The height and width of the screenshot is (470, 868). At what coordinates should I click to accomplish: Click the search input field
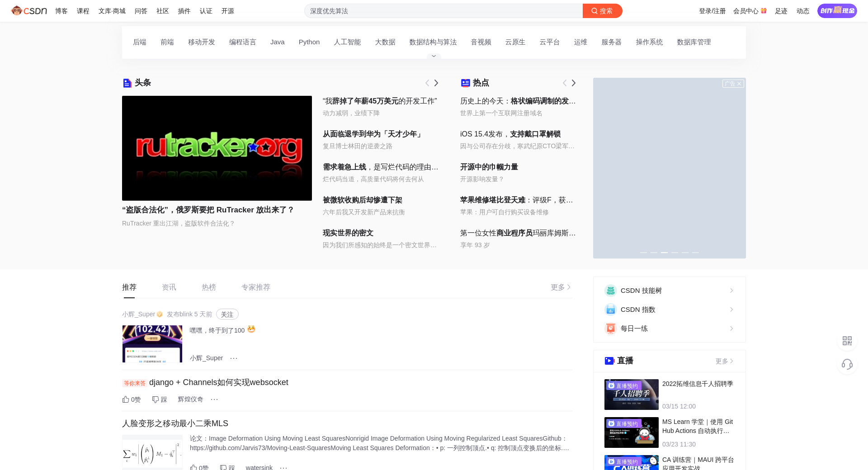[443, 11]
